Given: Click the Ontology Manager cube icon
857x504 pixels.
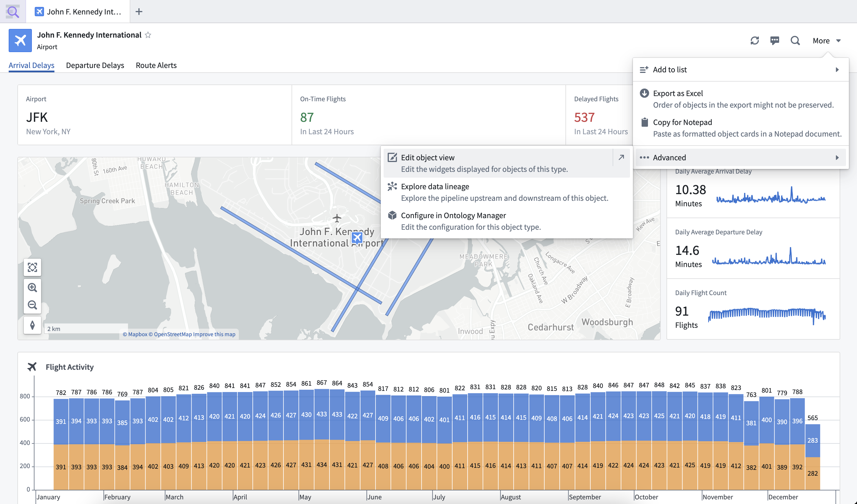Looking at the screenshot, I should (x=392, y=215).
